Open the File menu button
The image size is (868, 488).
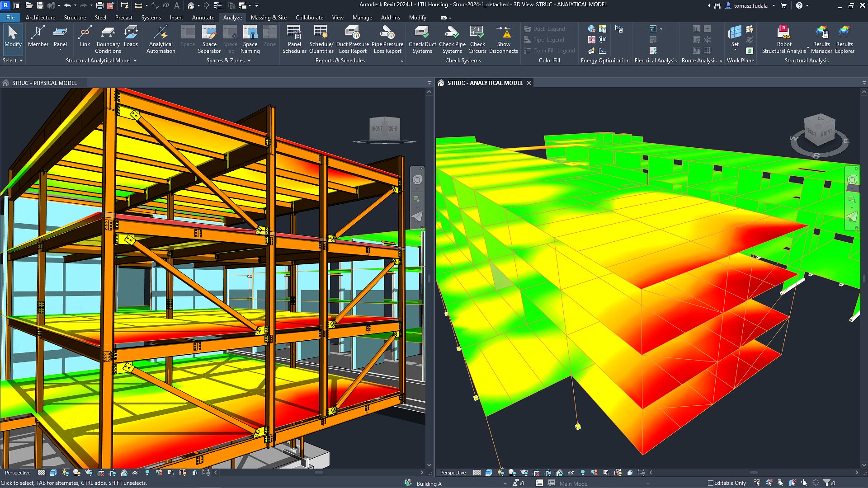point(10,18)
